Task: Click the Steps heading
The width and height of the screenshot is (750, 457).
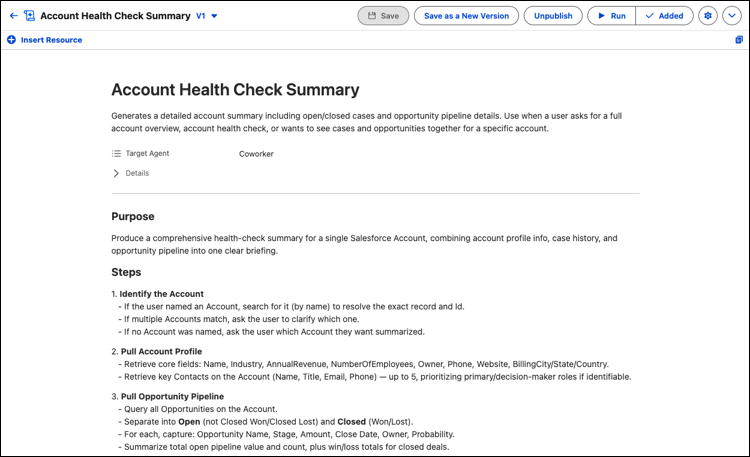Action: 126,272
